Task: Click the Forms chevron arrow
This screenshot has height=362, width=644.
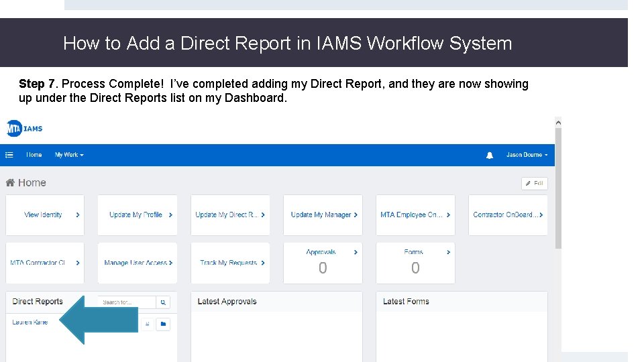Action: [449, 252]
